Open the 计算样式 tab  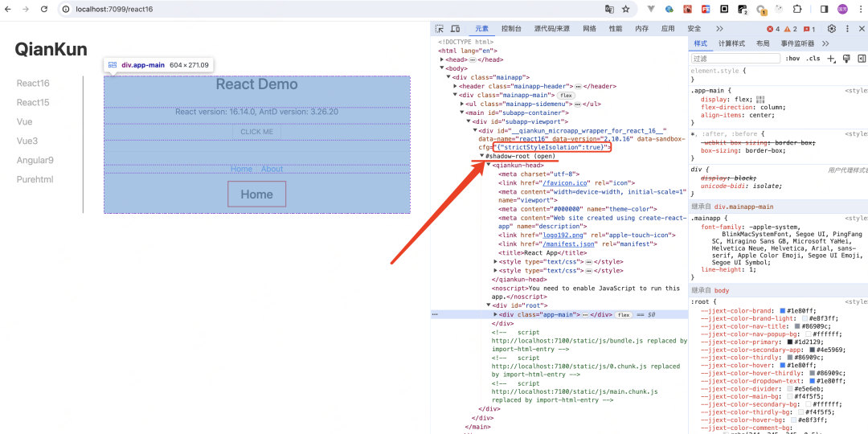pos(732,43)
